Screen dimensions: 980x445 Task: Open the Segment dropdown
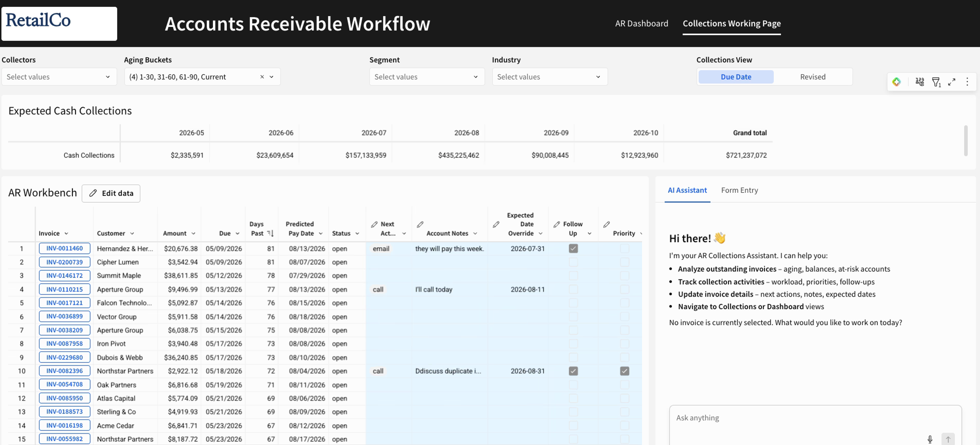427,77
